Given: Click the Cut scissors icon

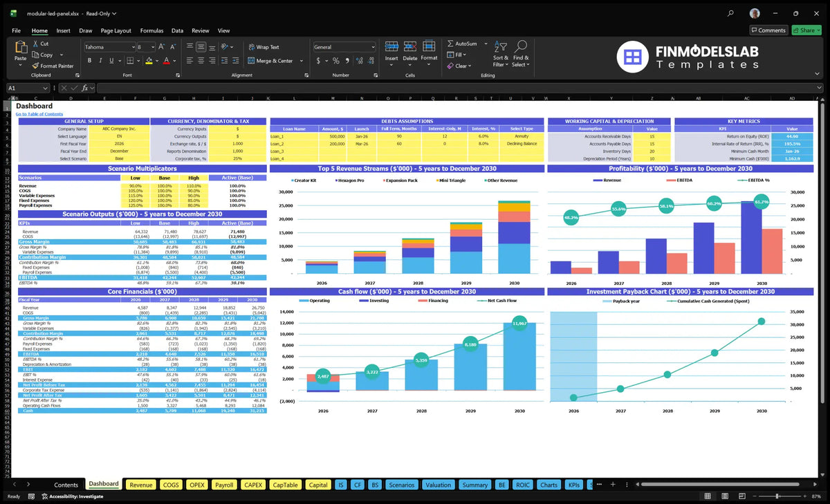Looking at the screenshot, I should (x=35, y=44).
